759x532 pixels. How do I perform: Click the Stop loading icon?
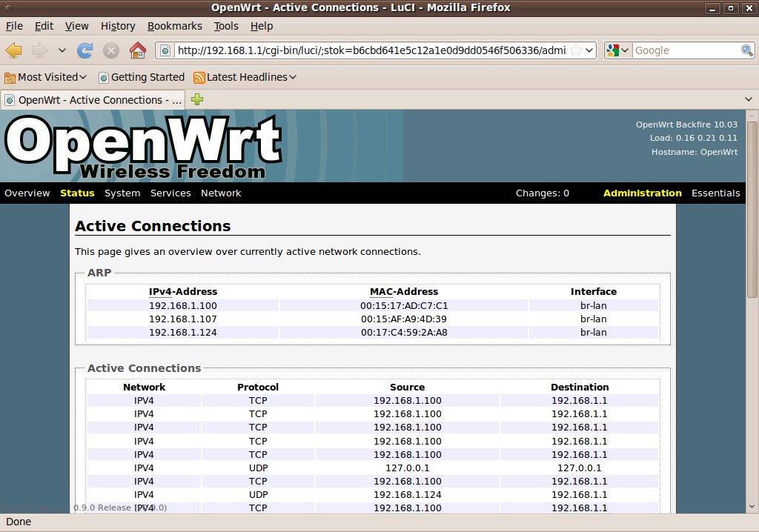tap(111, 50)
